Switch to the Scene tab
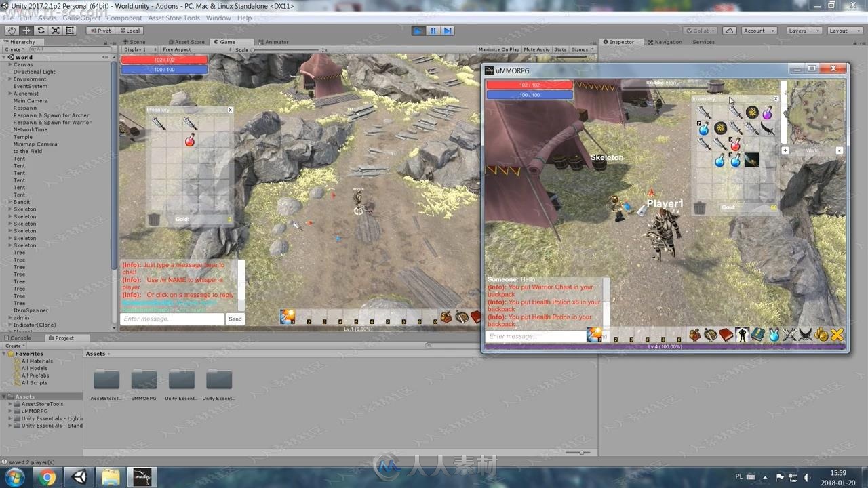 [x=134, y=42]
